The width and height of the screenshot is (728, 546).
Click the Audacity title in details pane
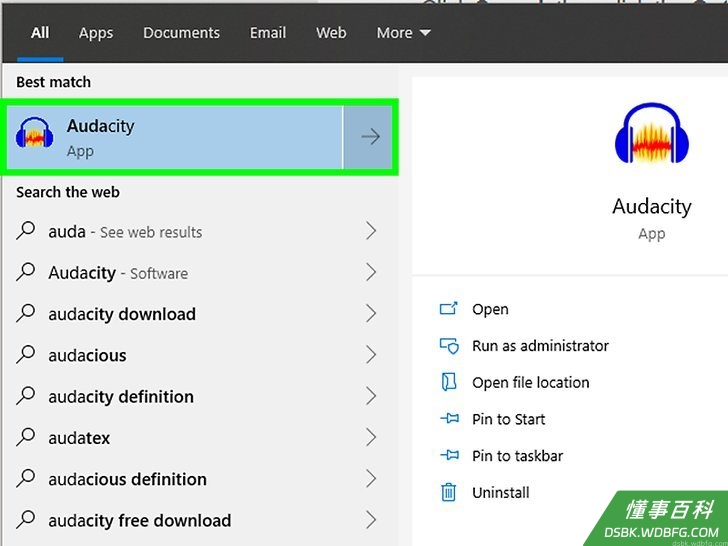(652, 207)
